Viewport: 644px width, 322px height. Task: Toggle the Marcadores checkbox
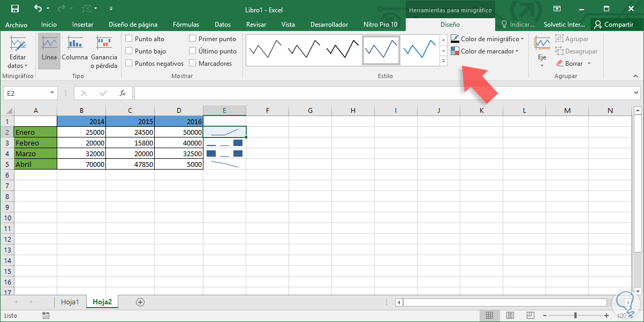point(192,63)
